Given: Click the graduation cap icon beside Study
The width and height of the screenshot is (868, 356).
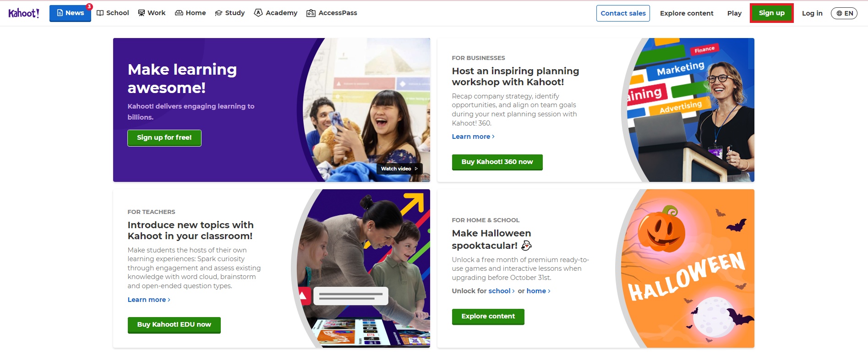Looking at the screenshot, I should 218,13.
